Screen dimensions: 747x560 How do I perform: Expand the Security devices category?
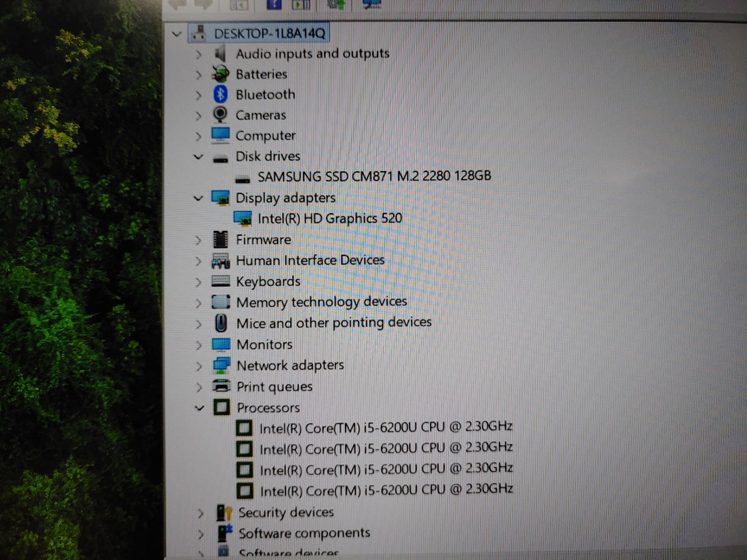click(201, 513)
